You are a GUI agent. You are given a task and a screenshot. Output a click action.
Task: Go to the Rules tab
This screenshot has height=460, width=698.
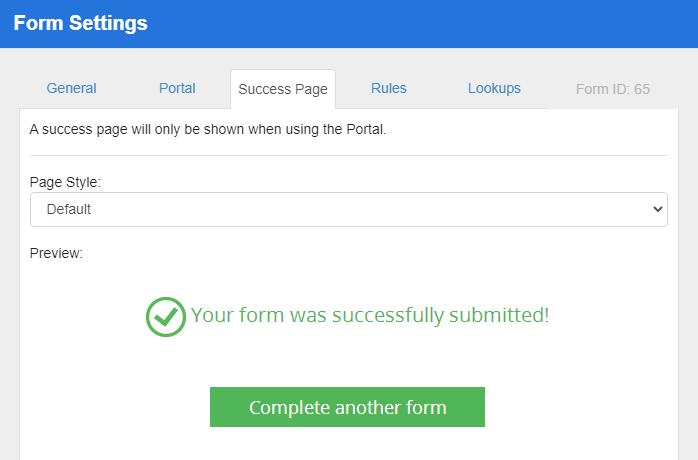388,88
